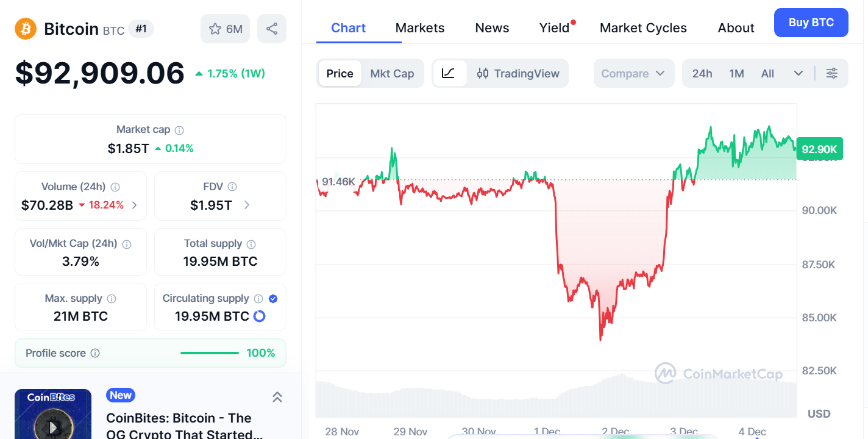Open the Markets tab
Screen dimensions: 868x439
(x=420, y=28)
